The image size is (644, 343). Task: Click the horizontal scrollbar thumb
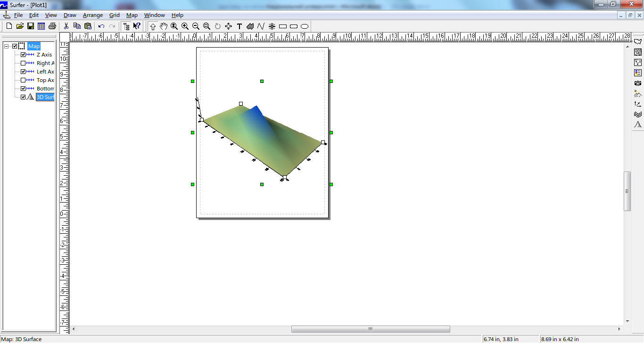(371, 329)
